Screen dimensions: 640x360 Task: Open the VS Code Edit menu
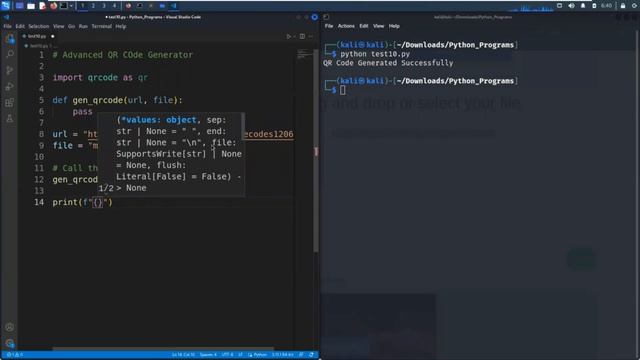click(20, 26)
